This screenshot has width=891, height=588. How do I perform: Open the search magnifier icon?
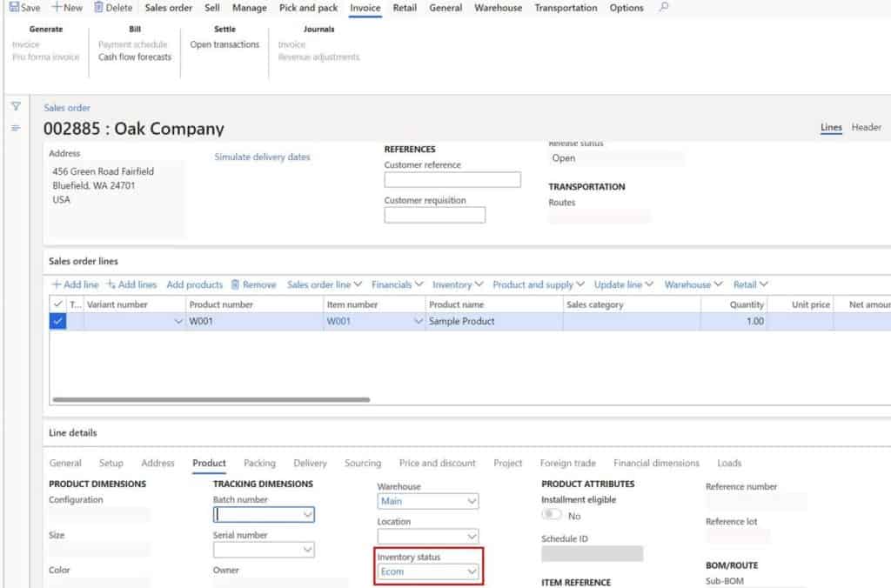point(664,8)
